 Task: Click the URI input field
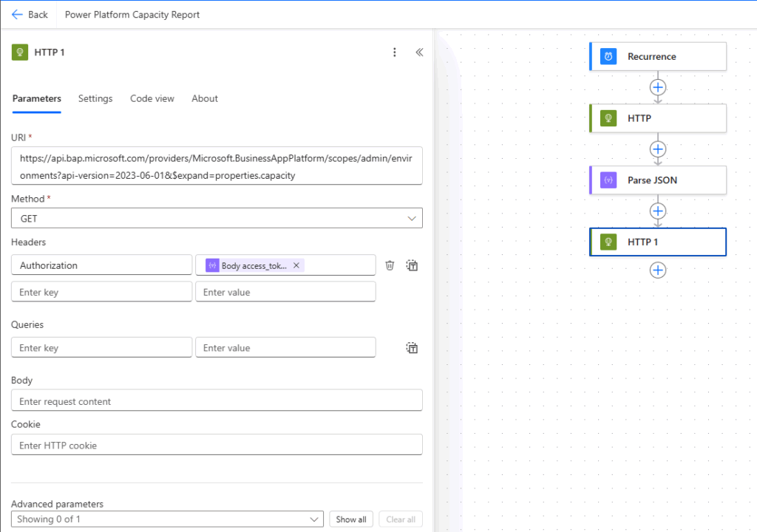tap(217, 166)
